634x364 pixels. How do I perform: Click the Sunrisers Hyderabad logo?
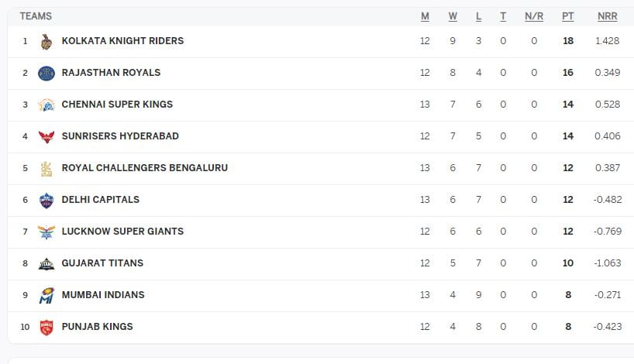tap(47, 136)
